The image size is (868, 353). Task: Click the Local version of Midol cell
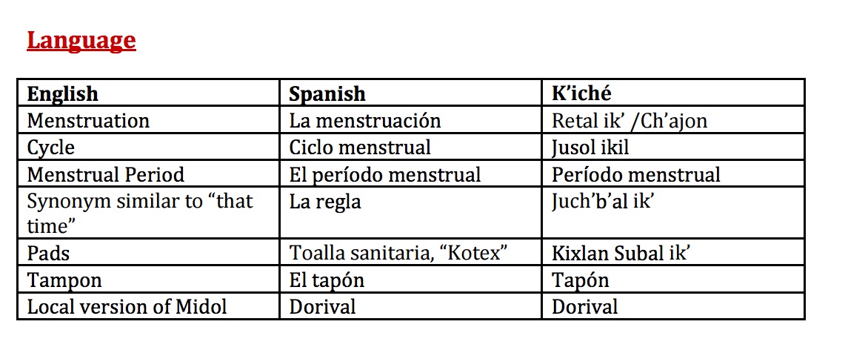coord(148,306)
